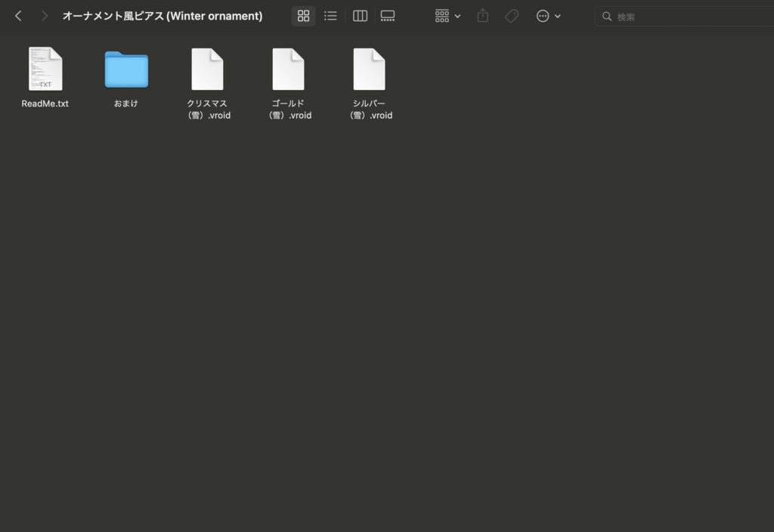Screen dimensions: 774x532
Task: Click the クリスマス（雪）.vroid name label
Action: pos(207,109)
